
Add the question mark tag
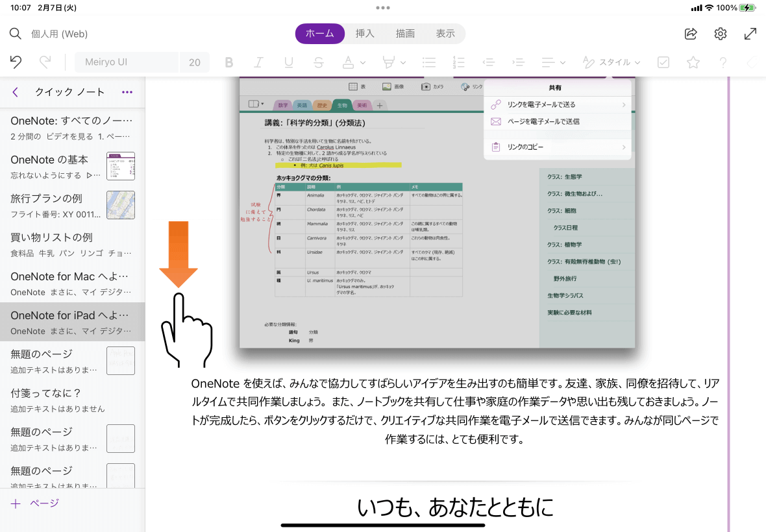(723, 62)
